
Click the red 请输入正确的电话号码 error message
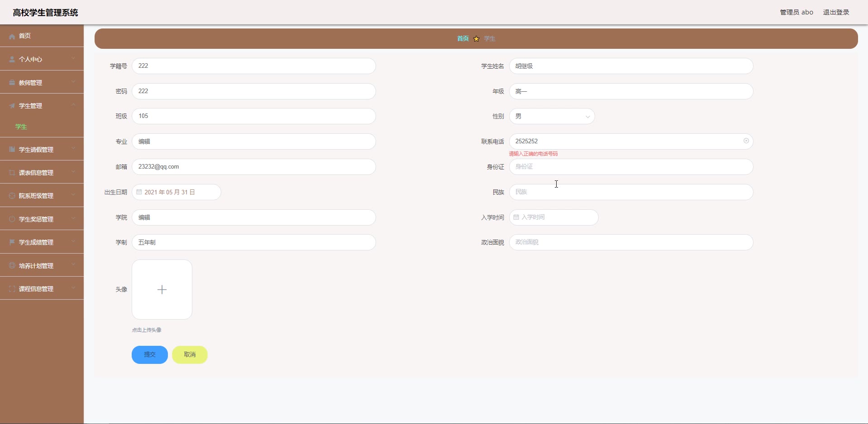coord(533,154)
